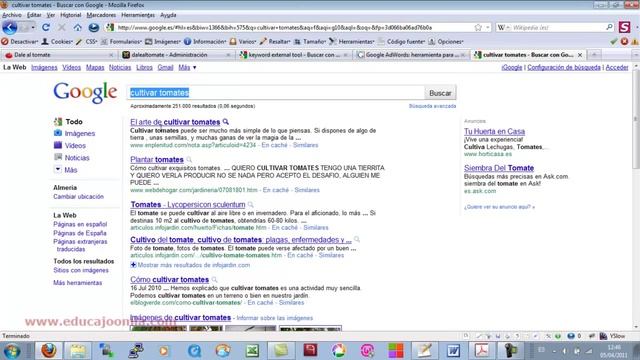Open the Windows Start button
Image resolution: width=640 pixels, height=360 pixels.
[x=12, y=351]
